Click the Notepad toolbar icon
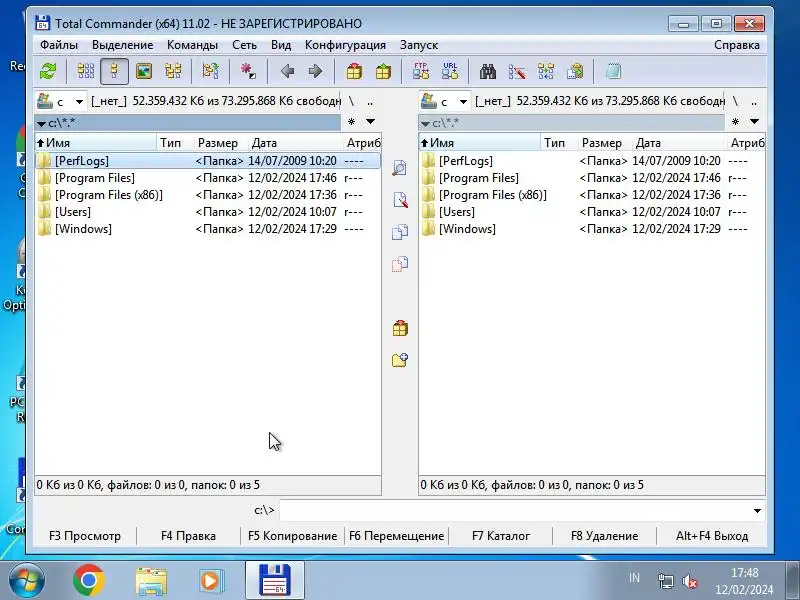The height and width of the screenshot is (600, 800). (x=613, y=71)
